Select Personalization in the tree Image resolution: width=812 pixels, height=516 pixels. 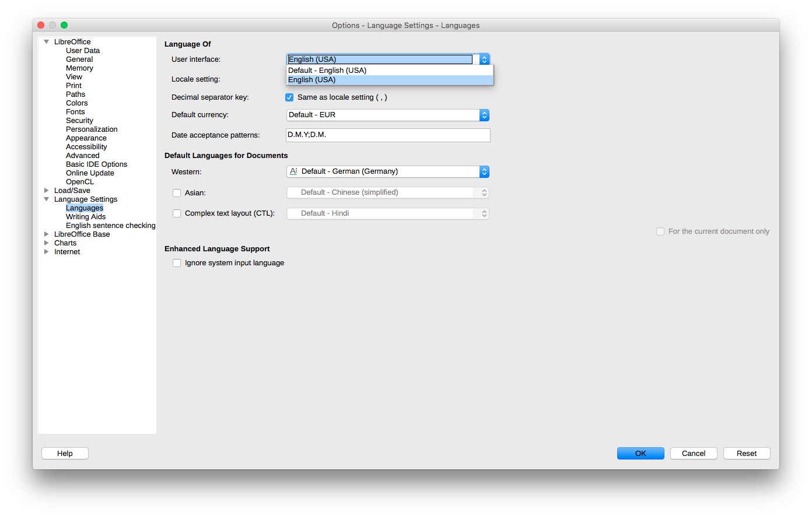92,129
